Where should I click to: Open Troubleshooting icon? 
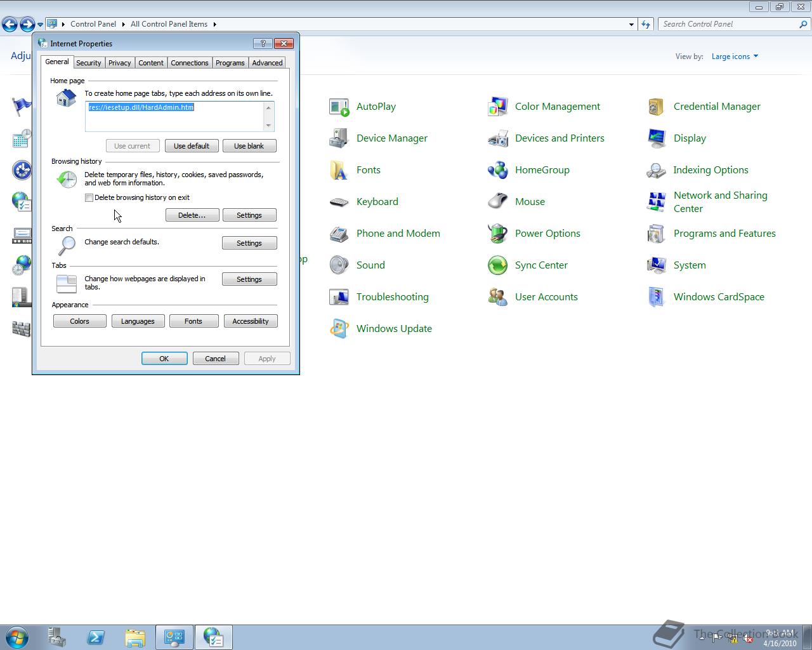point(339,297)
